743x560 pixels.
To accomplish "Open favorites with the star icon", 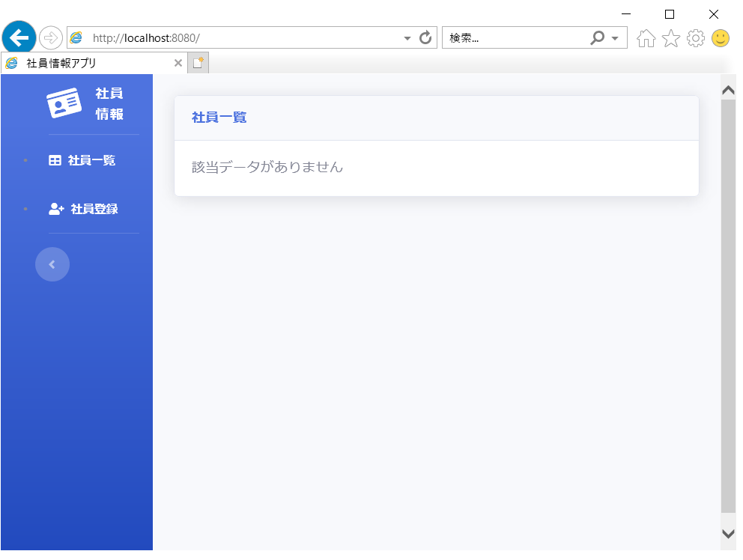I will [670, 37].
